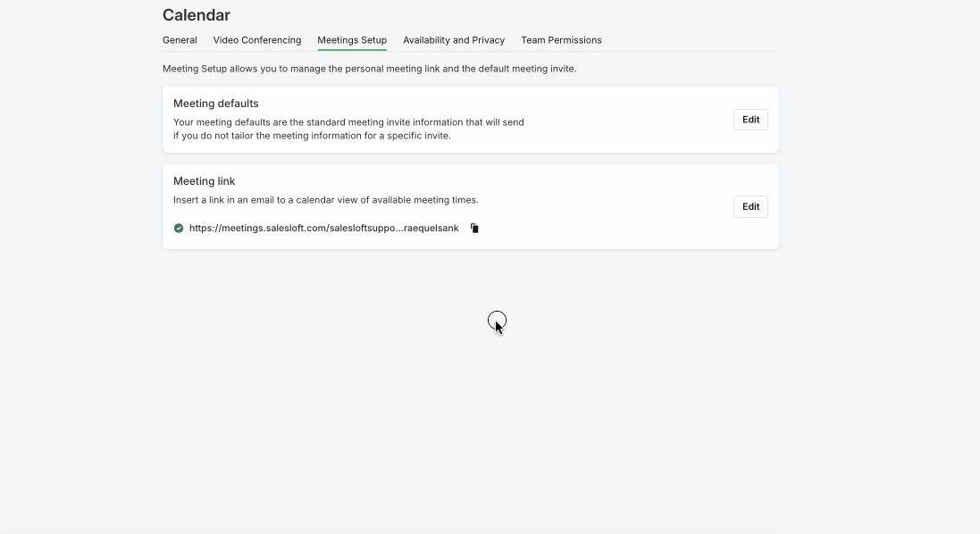Click the meetings.salesloft.com URL text

coord(323,228)
